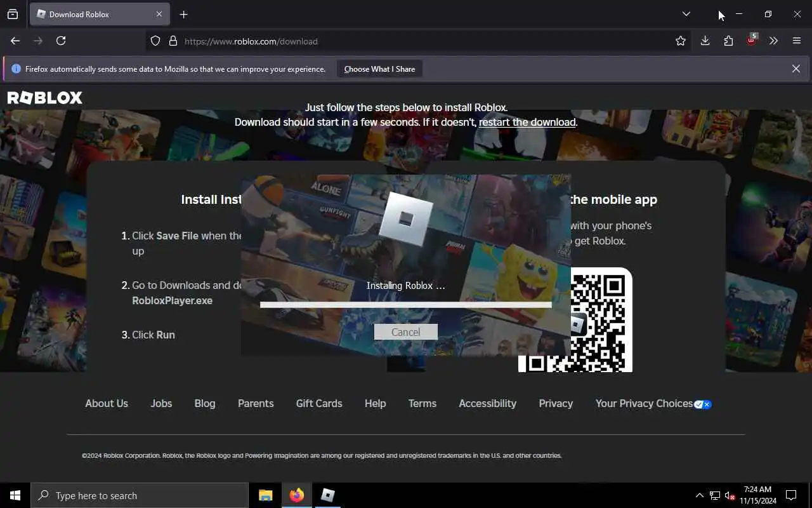Open the uBlock extension icon
Screen dimensions: 812x508
pos(751,40)
